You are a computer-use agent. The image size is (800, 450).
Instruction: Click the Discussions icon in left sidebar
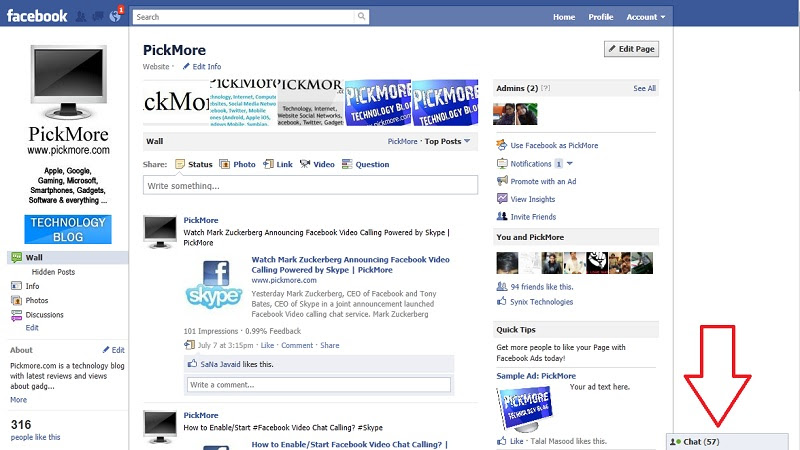(x=16, y=315)
